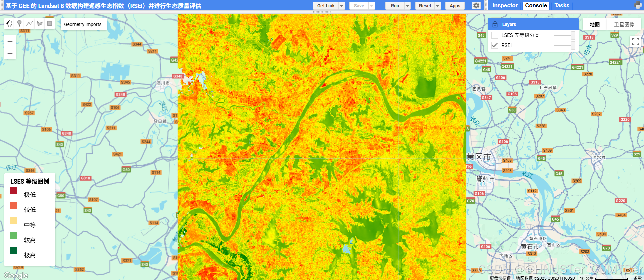
Task: Expand the Save dropdown arrow
Action: pyautogui.click(x=371, y=6)
